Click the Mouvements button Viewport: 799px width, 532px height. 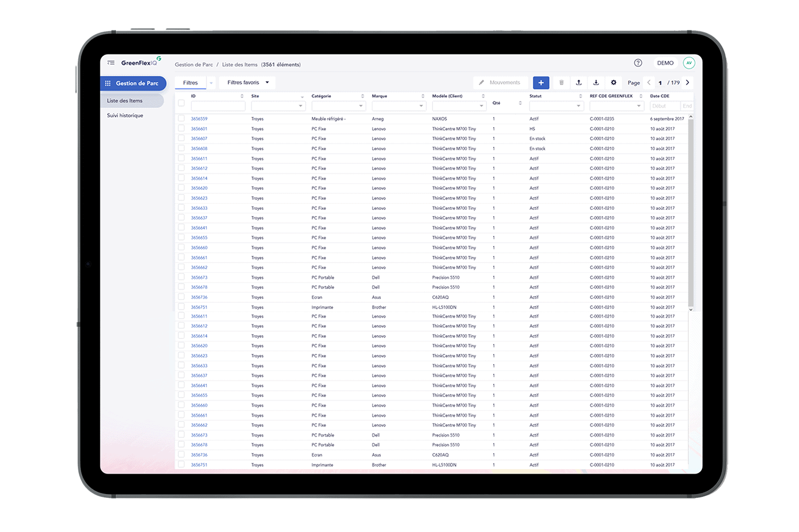click(x=500, y=83)
